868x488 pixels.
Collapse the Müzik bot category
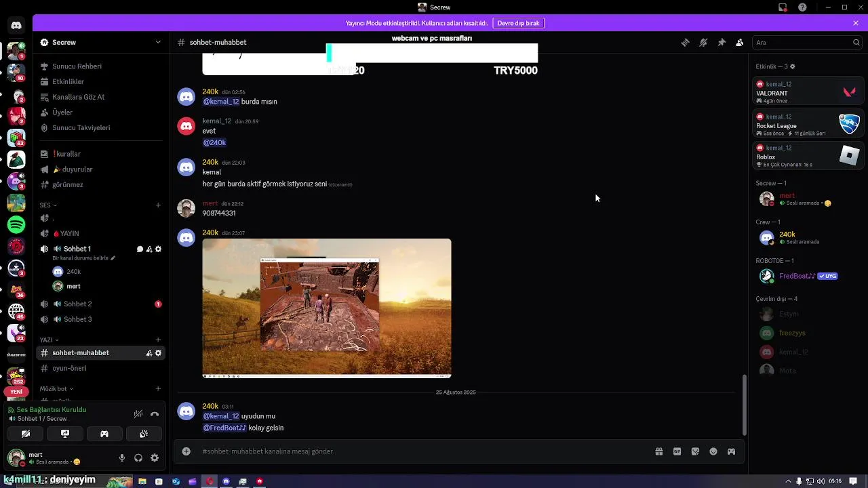click(56, 388)
